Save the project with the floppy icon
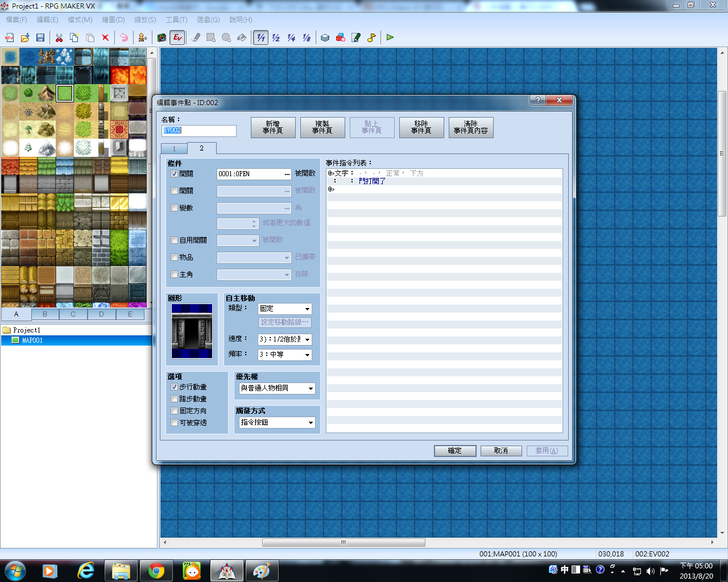The height and width of the screenshot is (582, 728). click(x=40, y=38)
